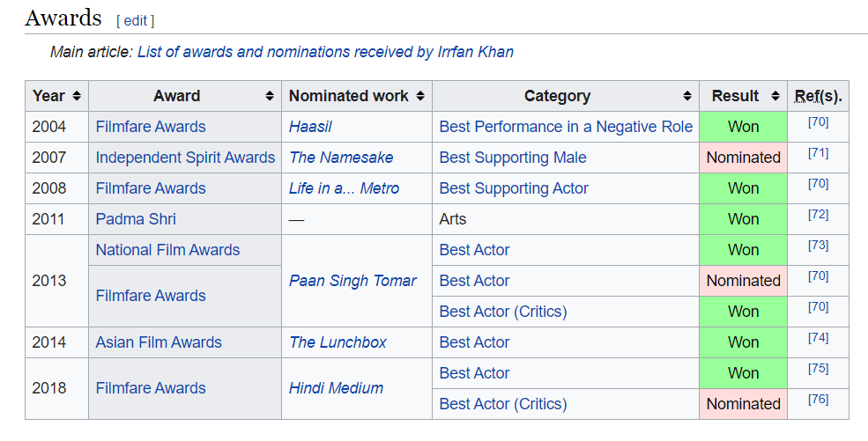Screen dimensions: 868x441
Task: Open the Padma Shri link
Action: coord(136,219)
